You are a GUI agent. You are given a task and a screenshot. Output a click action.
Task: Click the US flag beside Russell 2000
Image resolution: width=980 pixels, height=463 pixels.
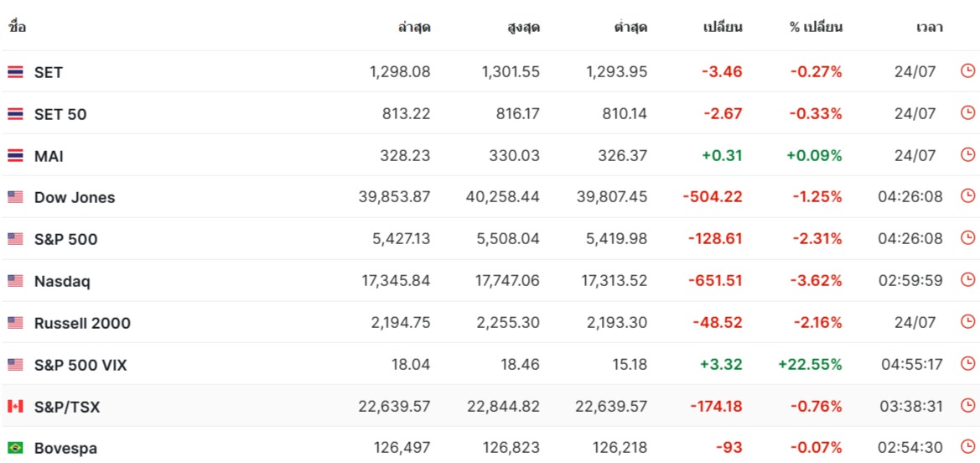click(15, 323)
